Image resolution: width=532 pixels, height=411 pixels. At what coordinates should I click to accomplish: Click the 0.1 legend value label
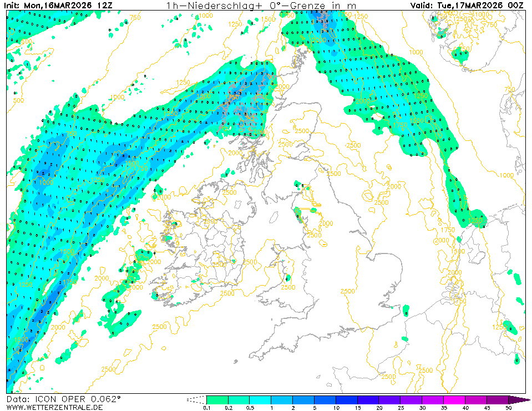pos(206,408)
